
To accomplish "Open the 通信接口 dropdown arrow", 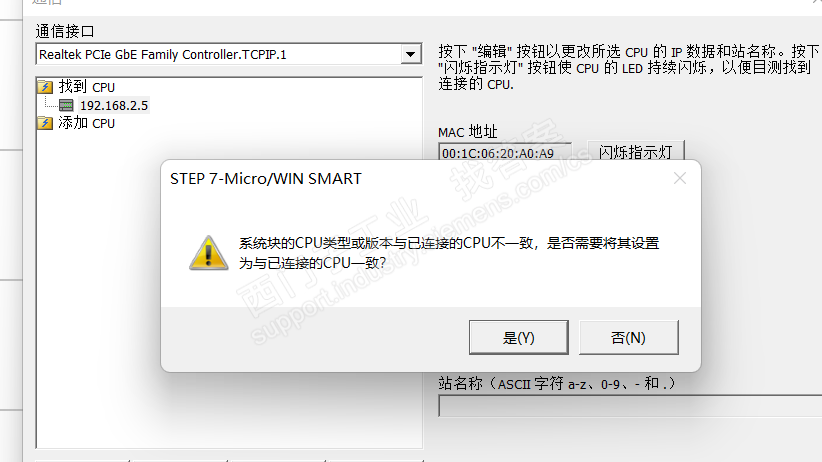I will [410, 54].
